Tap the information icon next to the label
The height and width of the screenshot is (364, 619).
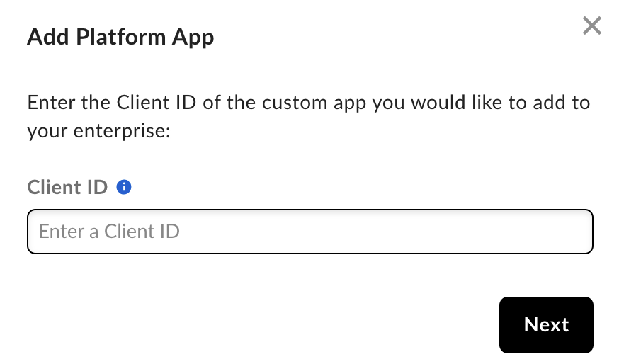(124, 188)
